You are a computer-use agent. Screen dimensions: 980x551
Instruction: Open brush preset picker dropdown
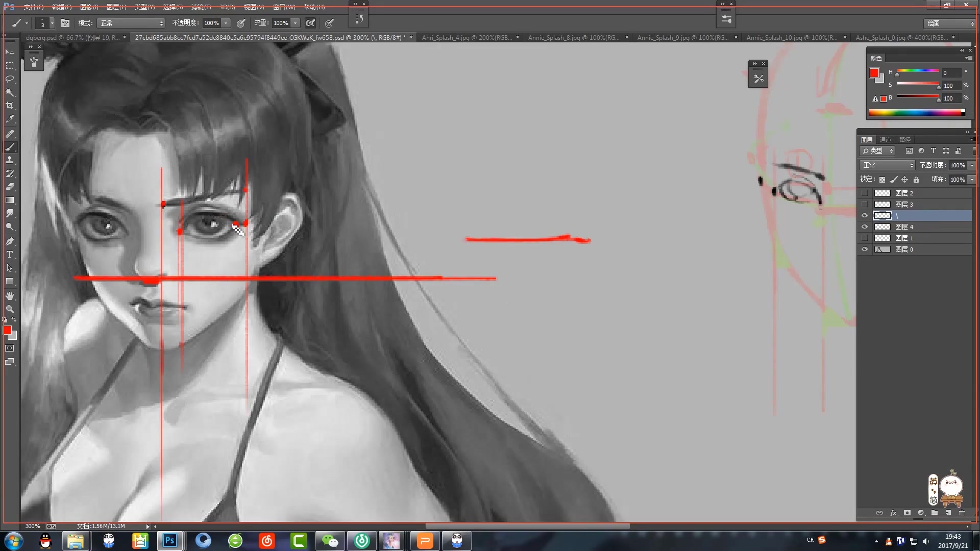pyautogui.click(x=52, y=23)
